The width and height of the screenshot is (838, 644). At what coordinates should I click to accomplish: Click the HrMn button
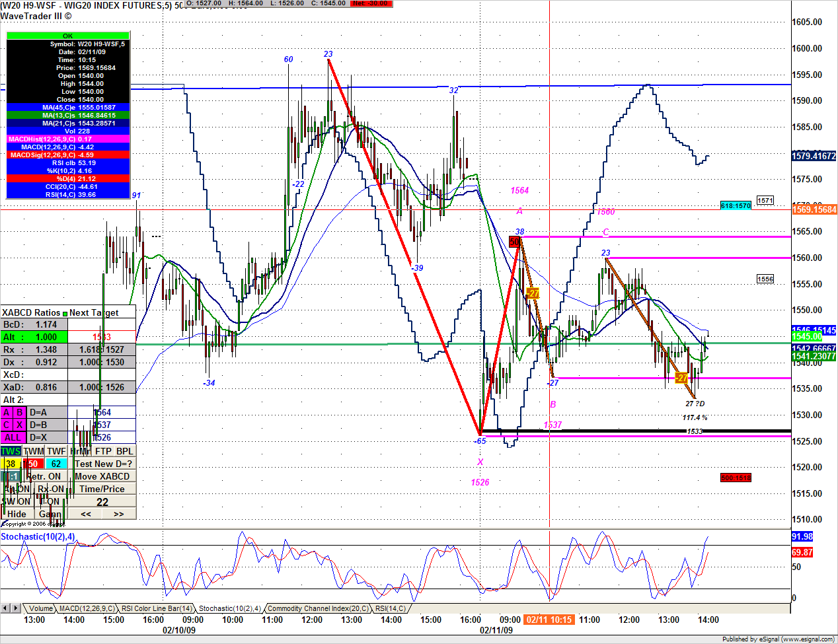(80, 451)
